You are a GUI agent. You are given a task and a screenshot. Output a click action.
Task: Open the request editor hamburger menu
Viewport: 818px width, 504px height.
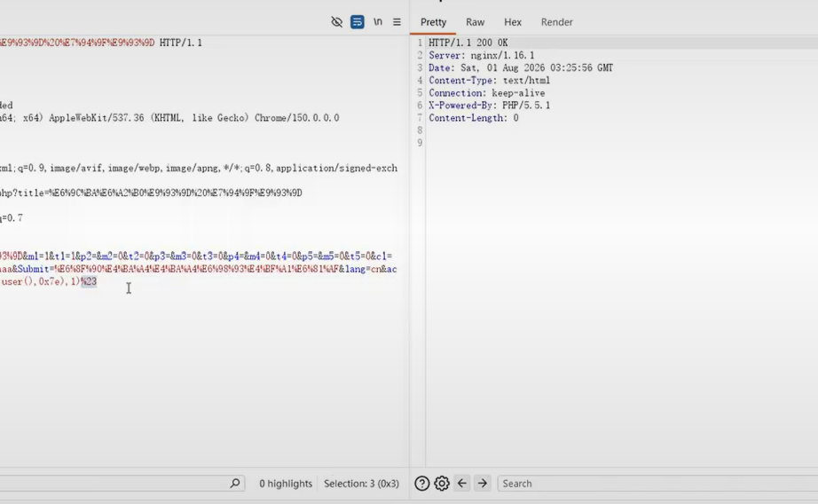[397, 22]
